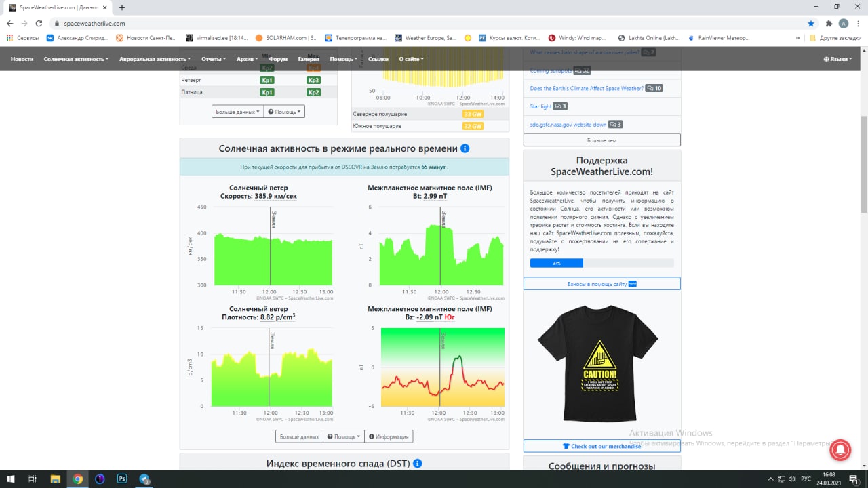Open the Новости Санкт-Пе bookmark
868x488 pixels.
(146, 38)
